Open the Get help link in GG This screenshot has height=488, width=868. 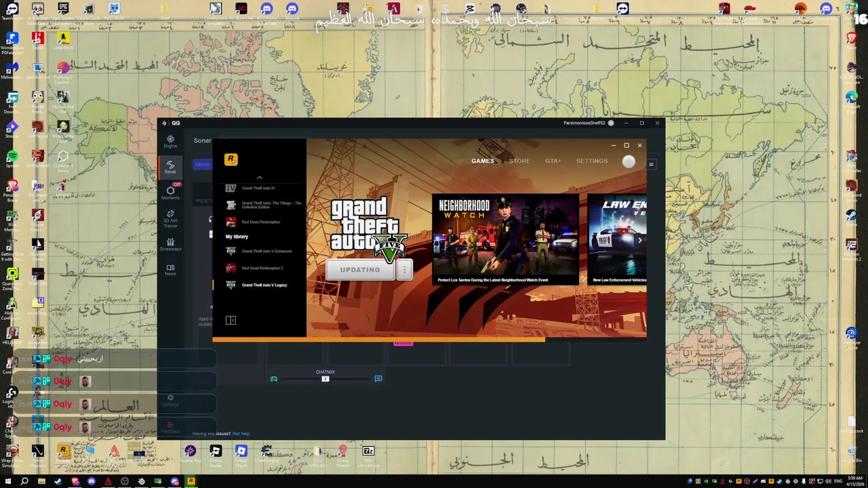point(241,434)
